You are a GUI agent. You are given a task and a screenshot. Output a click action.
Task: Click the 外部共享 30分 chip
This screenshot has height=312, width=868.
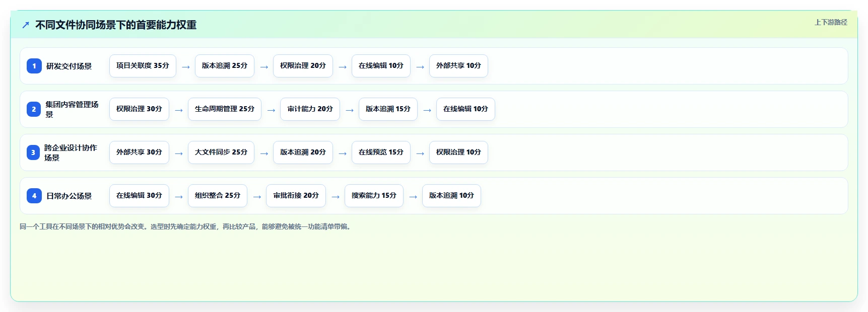point(139,152)
